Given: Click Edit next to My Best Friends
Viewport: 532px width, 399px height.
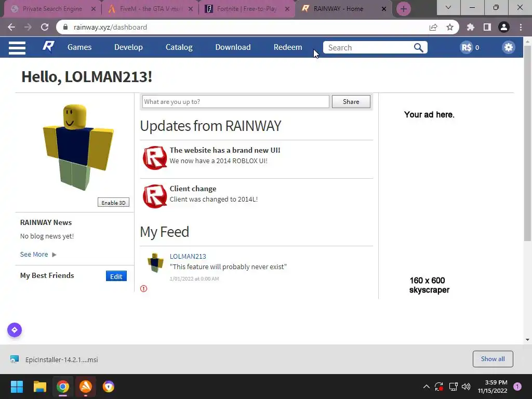Looking at the screenshot, I should click(116, 276).
